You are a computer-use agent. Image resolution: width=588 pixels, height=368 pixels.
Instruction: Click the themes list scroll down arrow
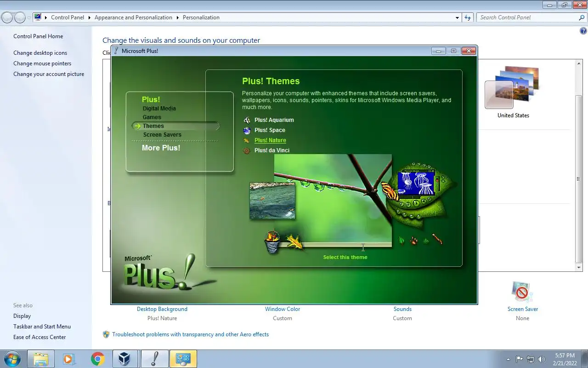point(579,267)
